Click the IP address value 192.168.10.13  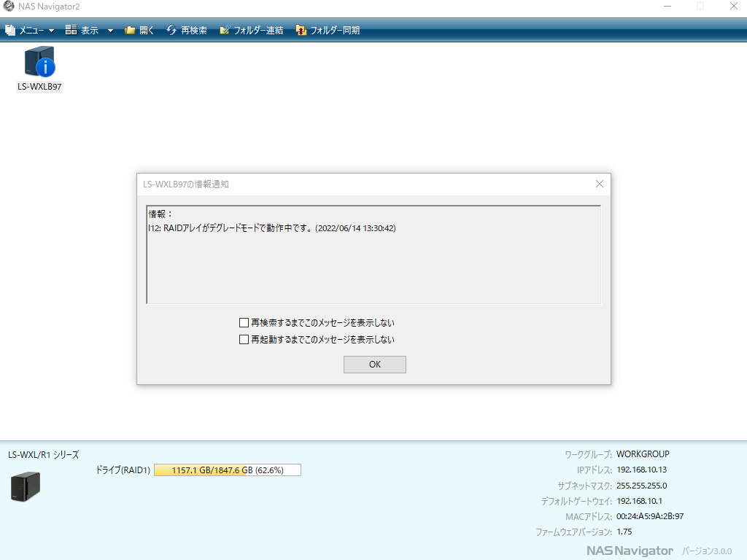642,470
